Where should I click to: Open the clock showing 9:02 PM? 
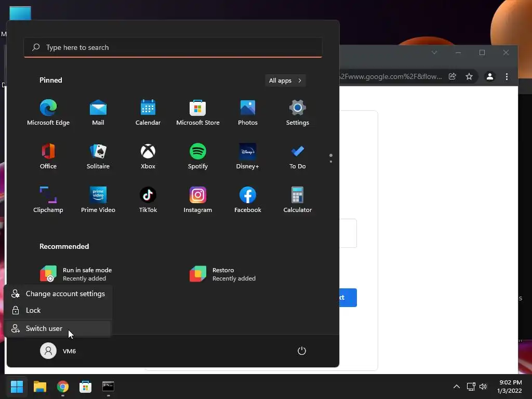coord(509,387)
